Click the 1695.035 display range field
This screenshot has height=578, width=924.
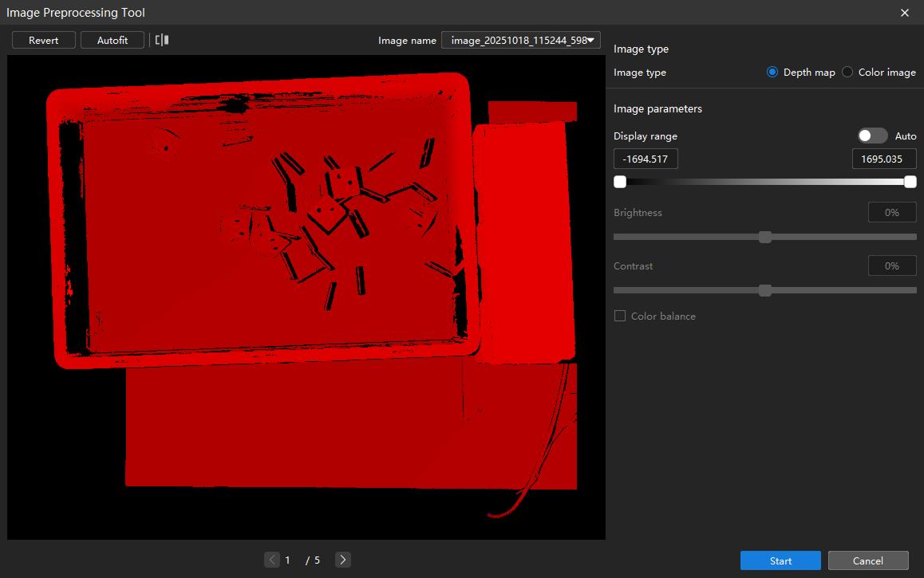click(884, 159)
